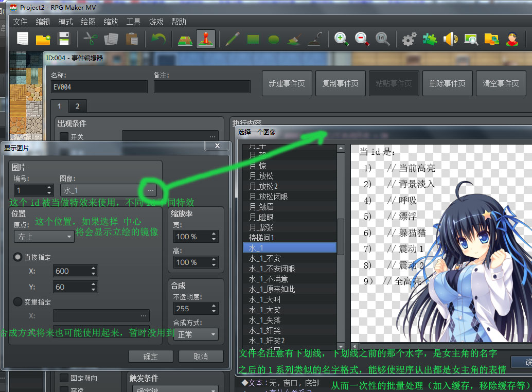532x392 pixels.
Task: Cut with the scissors icon
Action: pyautogui.click(x=90, y=39)
